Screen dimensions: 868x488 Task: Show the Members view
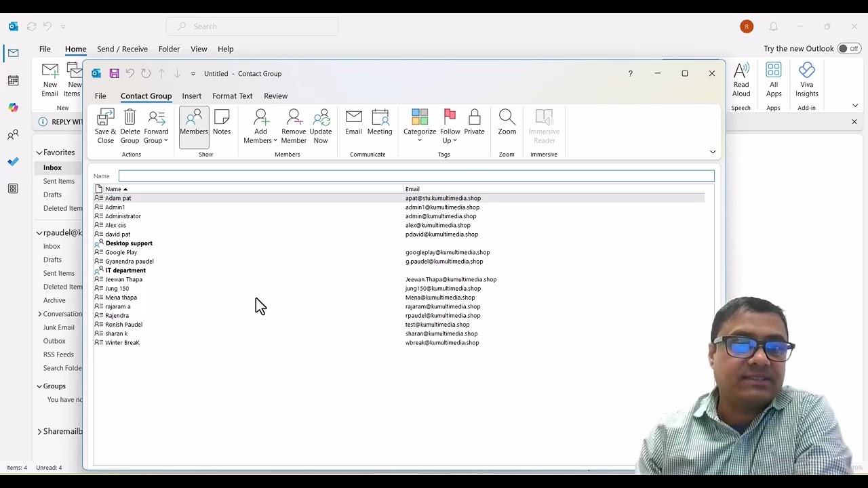pyautogui.click(x=194, y=127)
